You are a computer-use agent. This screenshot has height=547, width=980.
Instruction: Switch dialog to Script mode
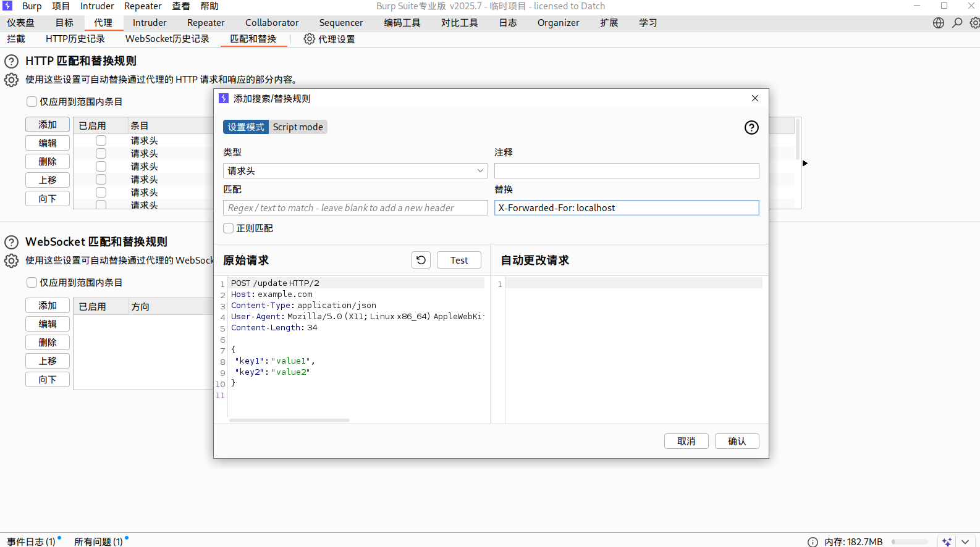coord(298,127)
